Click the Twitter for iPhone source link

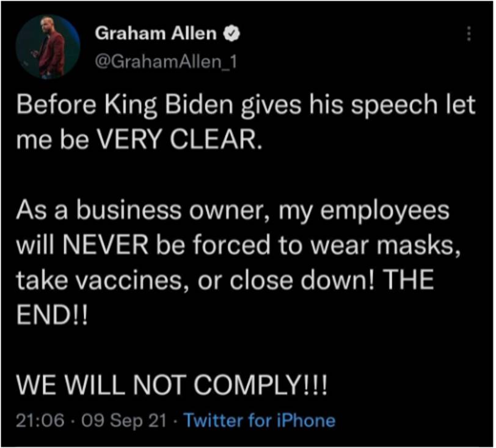tap(259, 420)
